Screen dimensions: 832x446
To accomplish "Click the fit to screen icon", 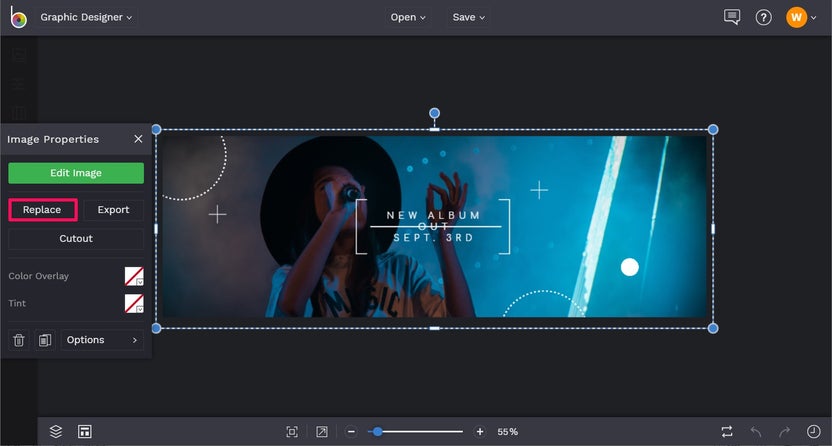I will tap(292, 431).
